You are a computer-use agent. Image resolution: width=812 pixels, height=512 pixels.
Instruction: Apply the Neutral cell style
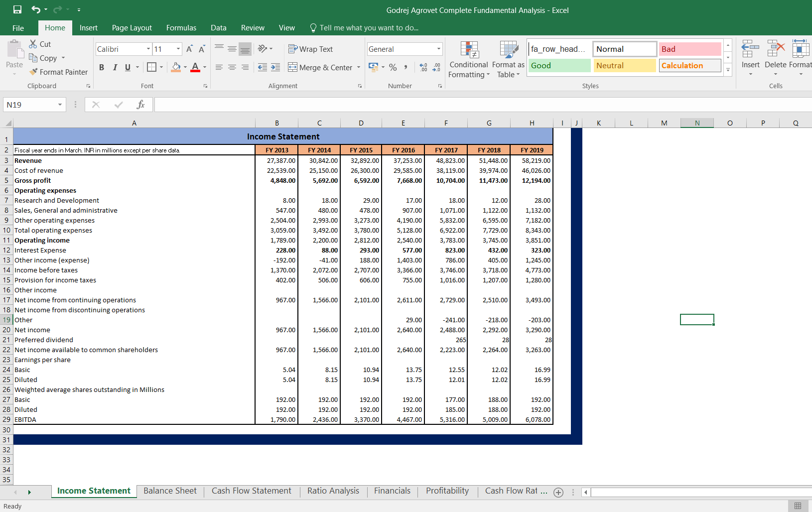(x=625, y=65)
